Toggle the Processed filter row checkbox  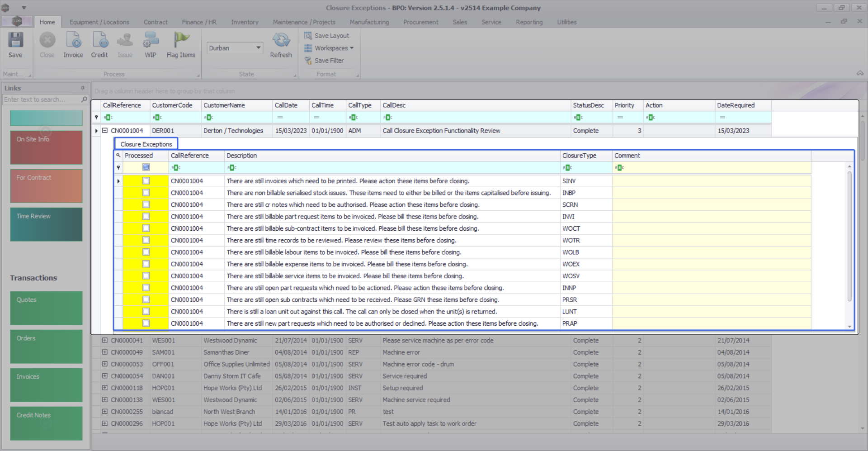[x=146, y=167]
